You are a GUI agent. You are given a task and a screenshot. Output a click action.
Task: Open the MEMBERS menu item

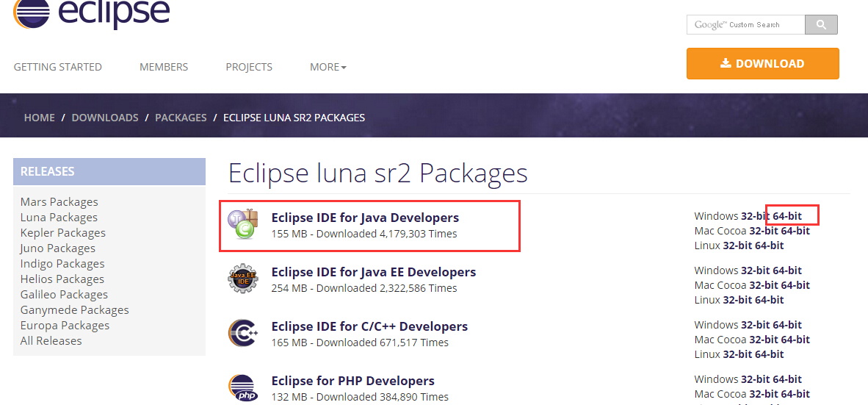point(164,67)
